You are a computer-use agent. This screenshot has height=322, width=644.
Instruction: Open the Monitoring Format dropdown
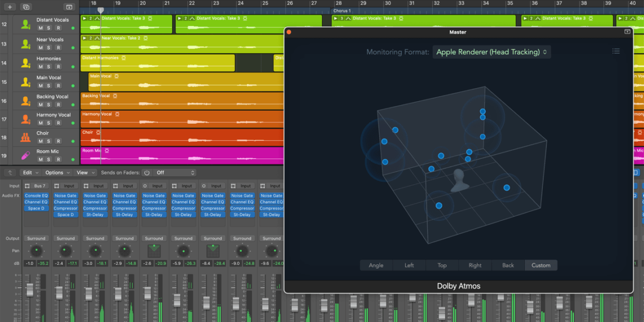[491, 52]
